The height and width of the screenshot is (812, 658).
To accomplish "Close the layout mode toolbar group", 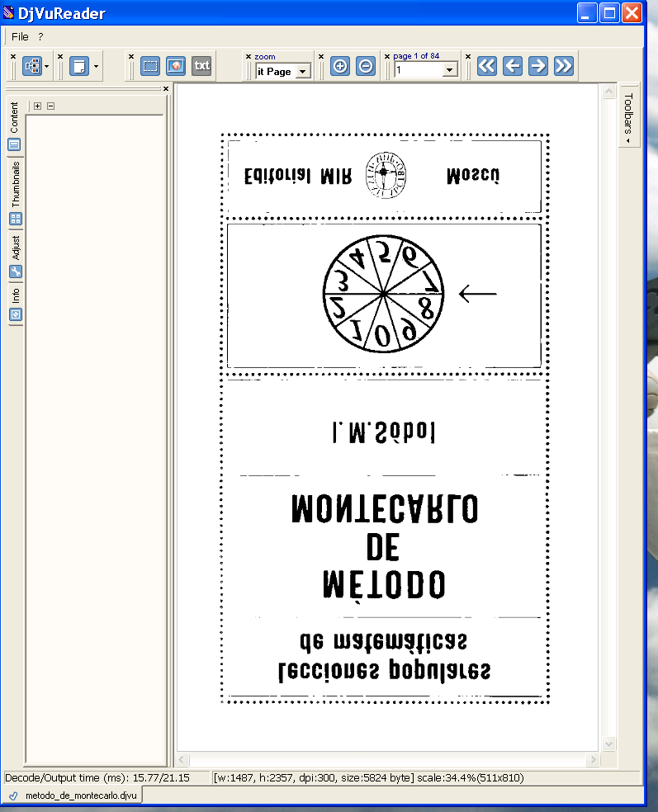I will tap(13, 56).
